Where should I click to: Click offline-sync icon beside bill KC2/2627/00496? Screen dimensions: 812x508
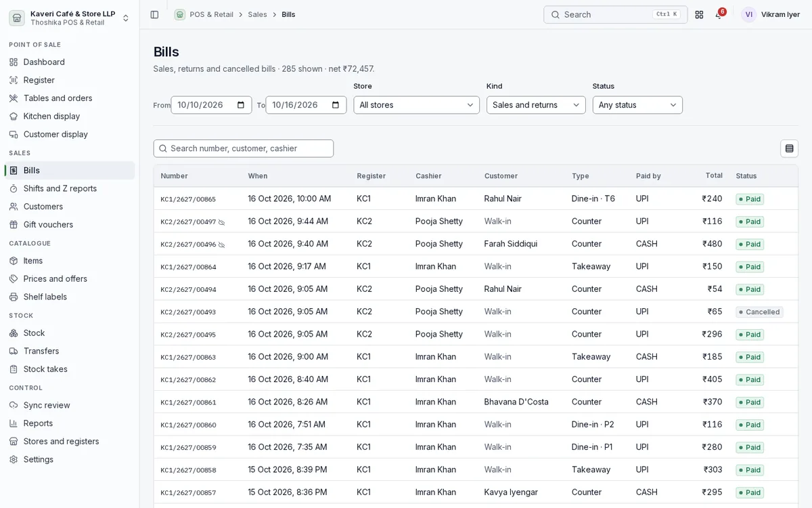click(221, 245)
